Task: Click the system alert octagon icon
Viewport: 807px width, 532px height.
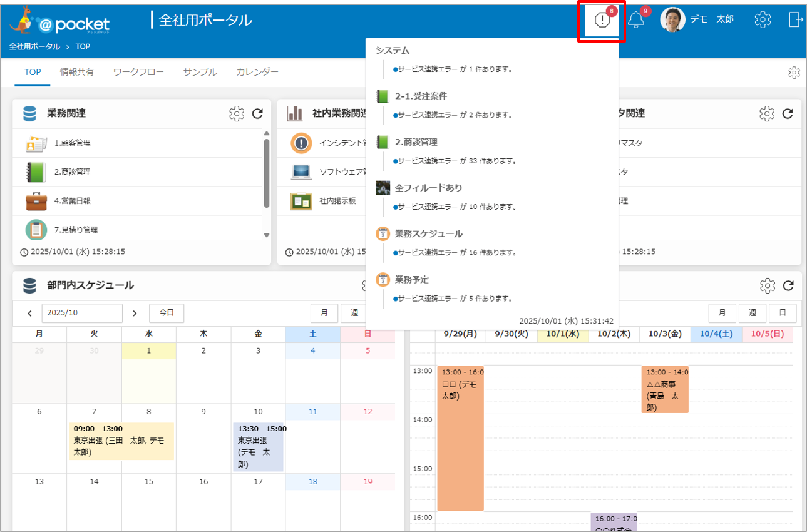Action: coord(602,21)
